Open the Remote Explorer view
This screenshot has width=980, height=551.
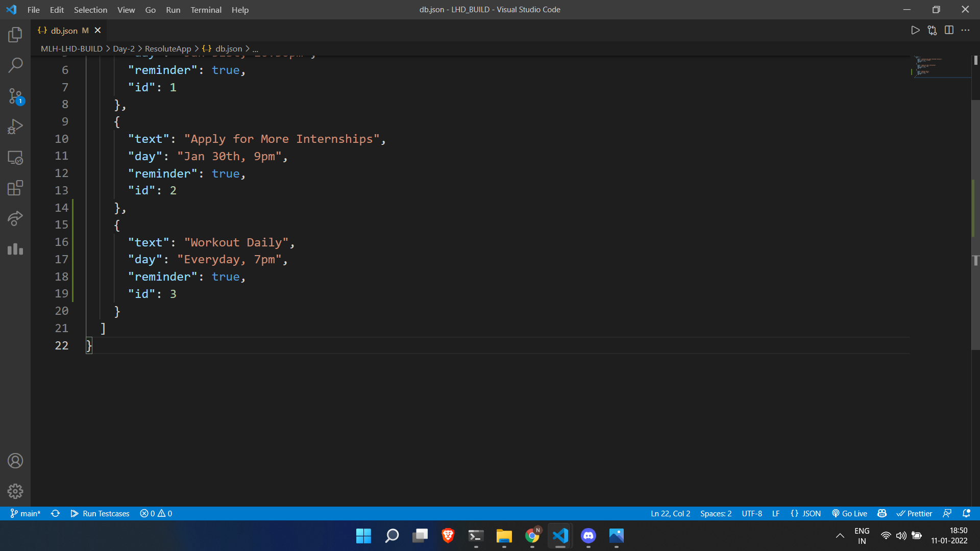tap(15, 158)
